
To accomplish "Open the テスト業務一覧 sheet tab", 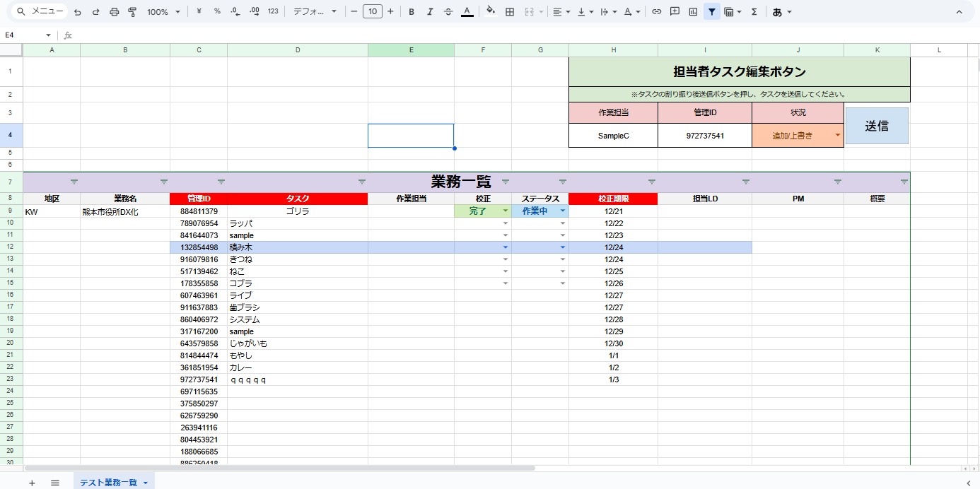I will click(x=108, y=483).
